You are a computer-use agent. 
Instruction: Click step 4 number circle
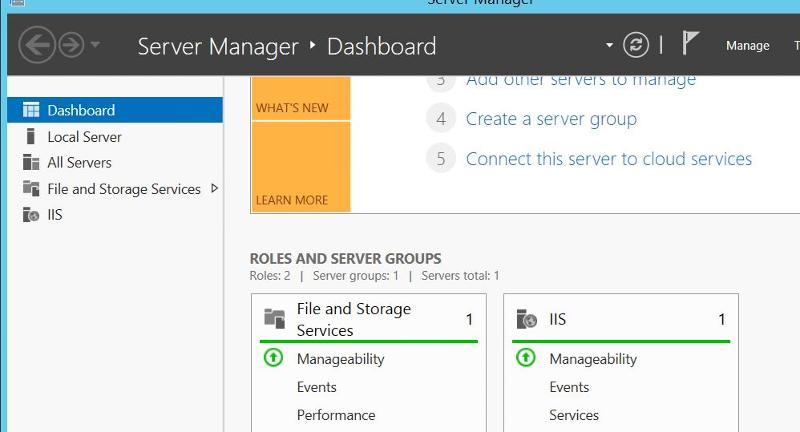pos(441,119)
